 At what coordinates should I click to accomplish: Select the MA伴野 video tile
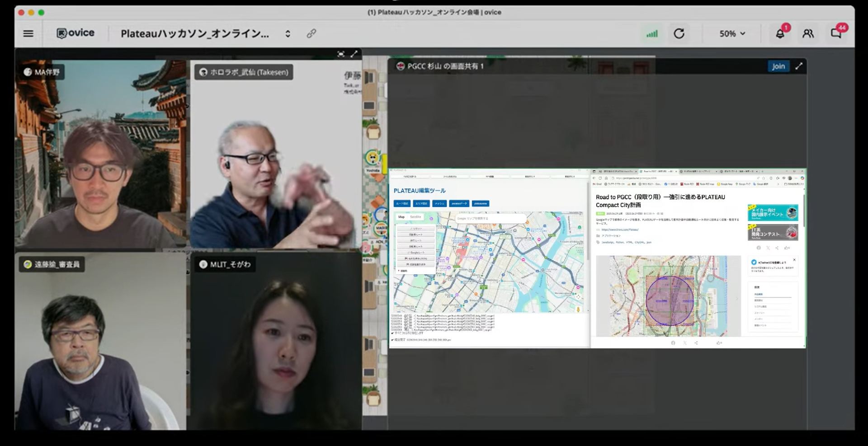coord(100,154)
